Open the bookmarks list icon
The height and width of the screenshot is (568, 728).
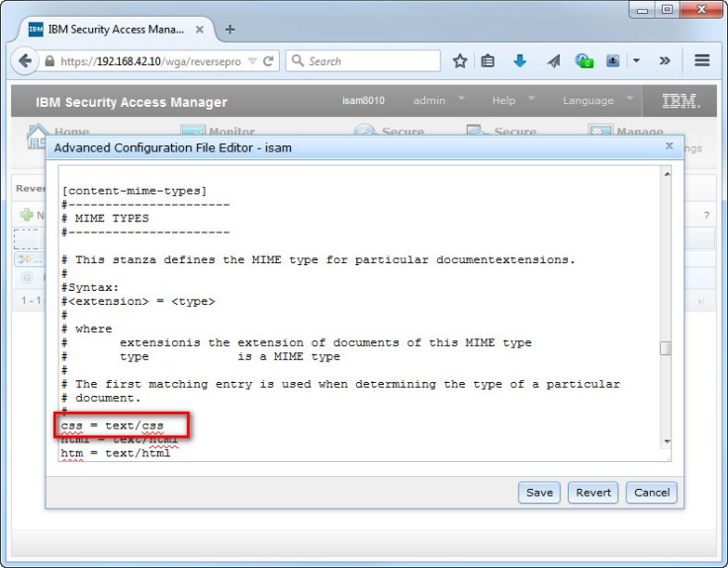coord(489,60)
